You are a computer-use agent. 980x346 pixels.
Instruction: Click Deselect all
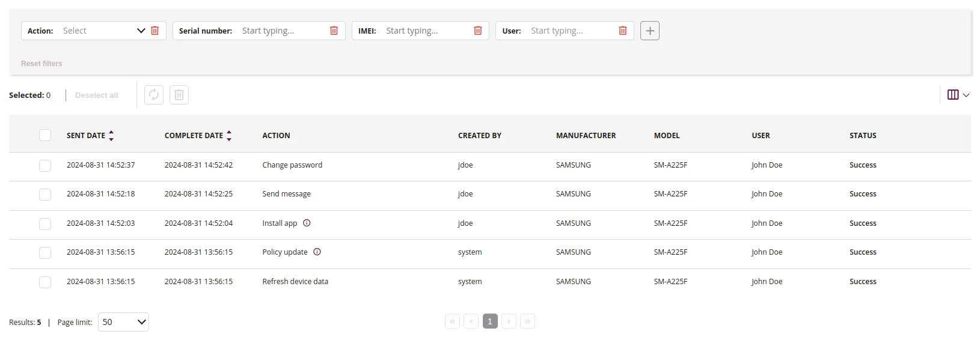[96, 96]
